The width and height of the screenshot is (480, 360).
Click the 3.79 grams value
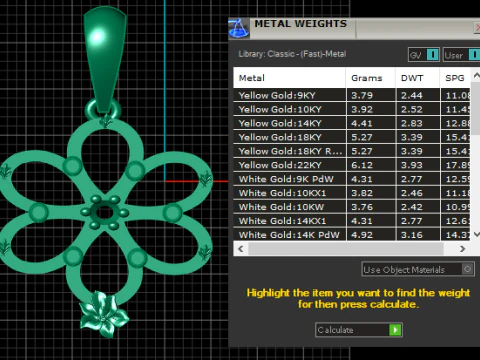click(x=362, y=96)
